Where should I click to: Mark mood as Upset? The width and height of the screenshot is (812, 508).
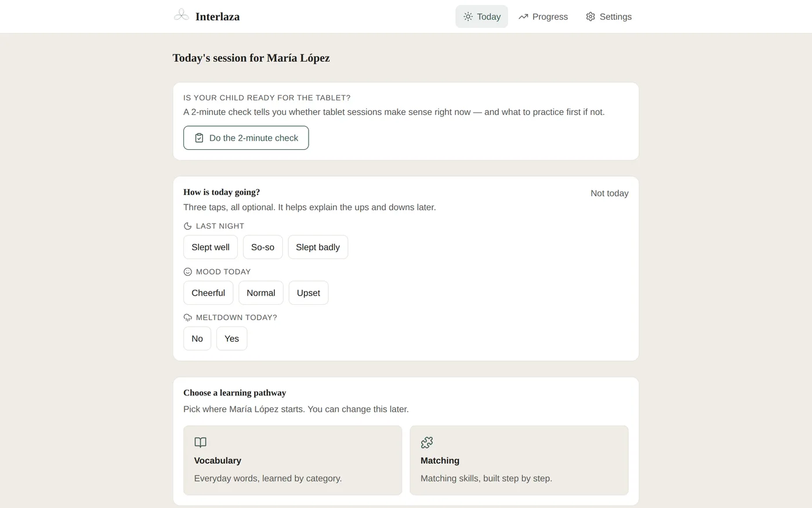[309, 293]
